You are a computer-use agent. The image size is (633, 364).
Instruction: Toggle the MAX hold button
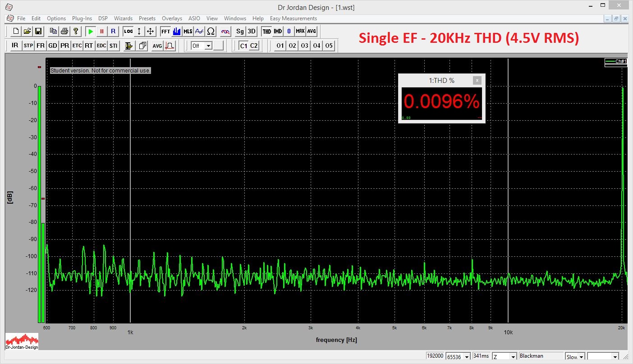click(x=300, y=31)
